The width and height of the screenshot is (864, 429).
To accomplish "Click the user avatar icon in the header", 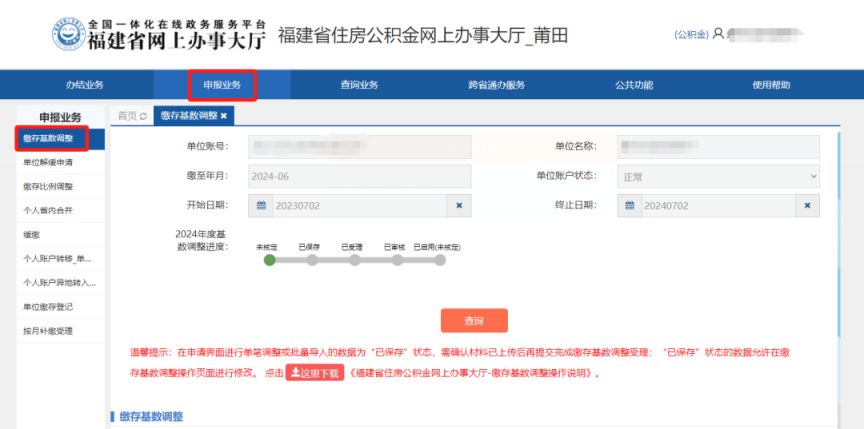I will pos(718,34).
